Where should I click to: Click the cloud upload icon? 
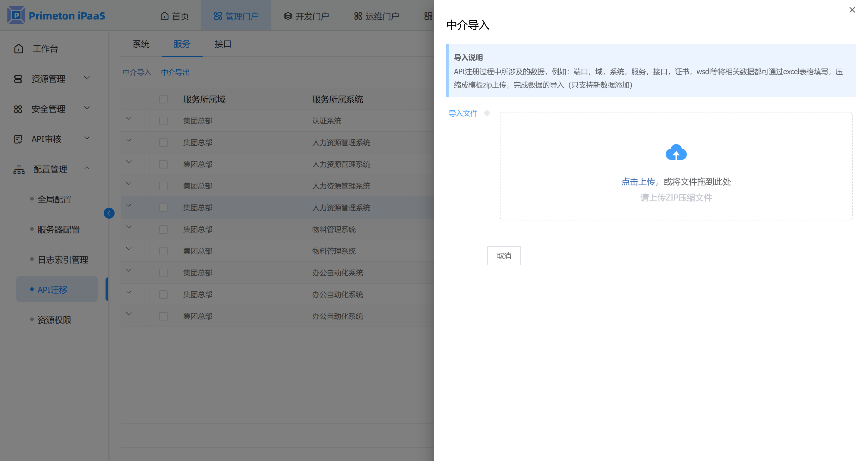(x=676, y=153)
